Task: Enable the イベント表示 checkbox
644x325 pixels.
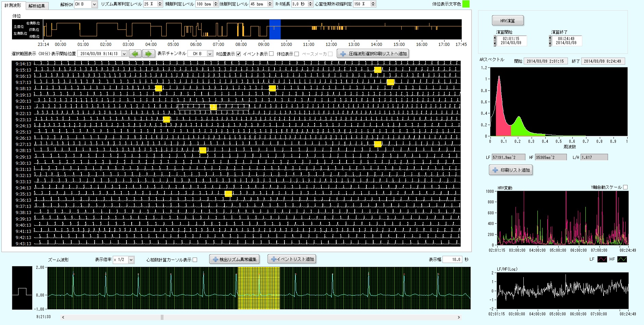Action: click(271, 54)
